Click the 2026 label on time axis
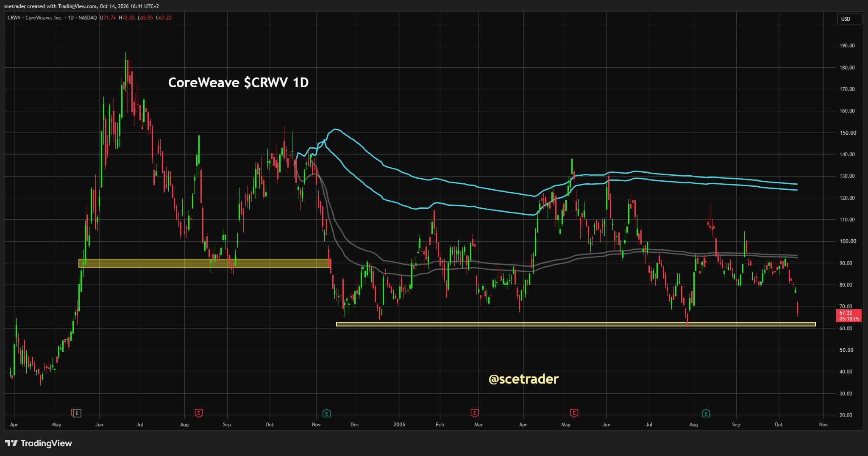The width and height of the screenshot is (868, 456). pyautogui.click(x=399, y=424)
